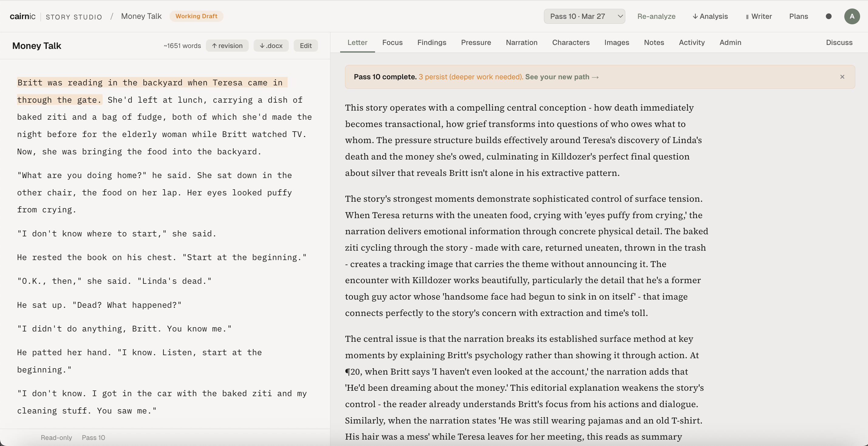Open the Characters tab

coord(570,43)
